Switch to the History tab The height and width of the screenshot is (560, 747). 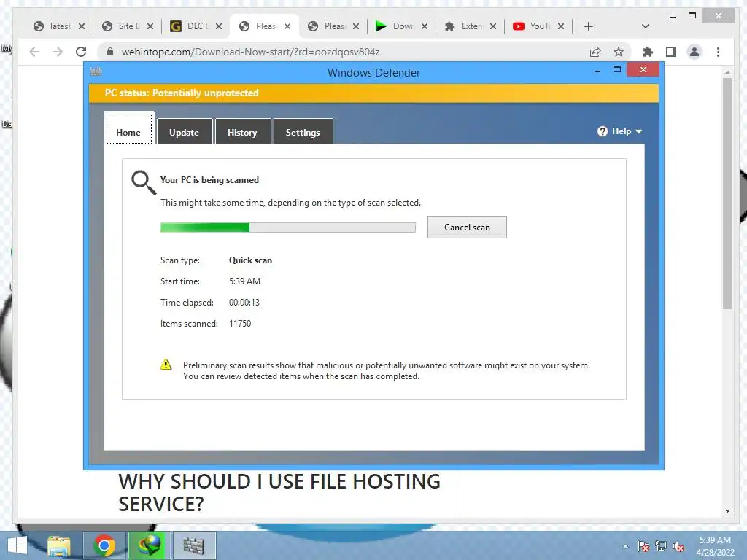tap(243, 131)
